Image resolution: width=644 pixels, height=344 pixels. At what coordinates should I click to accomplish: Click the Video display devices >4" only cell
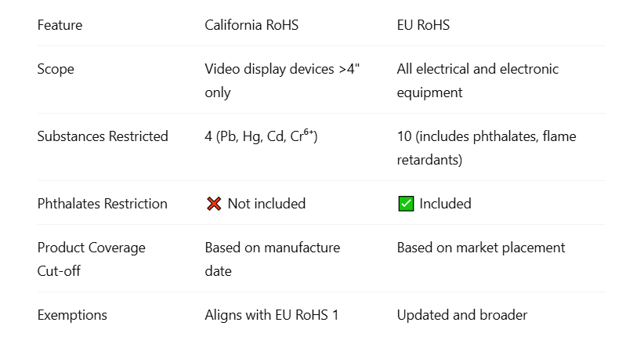point(282,80)
